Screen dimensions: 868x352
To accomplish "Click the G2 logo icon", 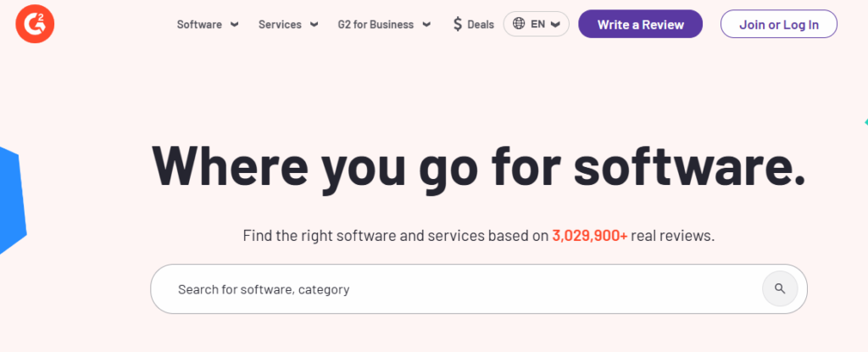I will [x=35, y=24].
